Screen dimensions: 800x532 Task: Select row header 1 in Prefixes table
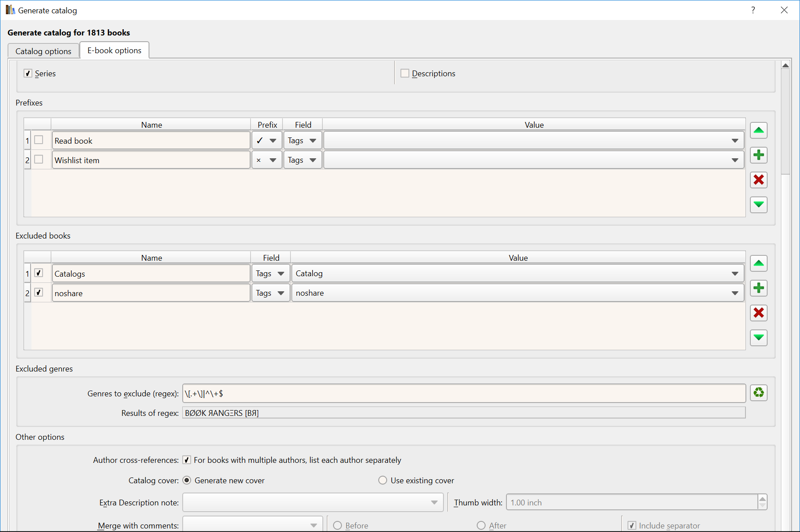tap(27, 141)
